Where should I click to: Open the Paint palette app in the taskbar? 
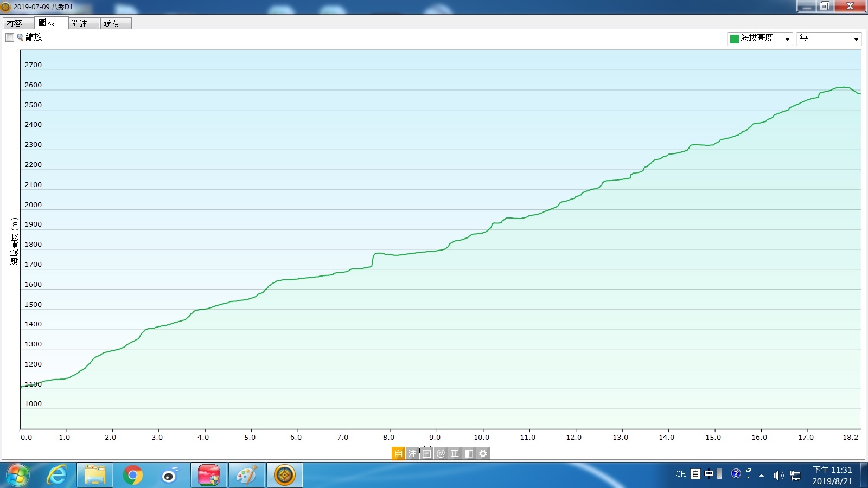point(247,476)
